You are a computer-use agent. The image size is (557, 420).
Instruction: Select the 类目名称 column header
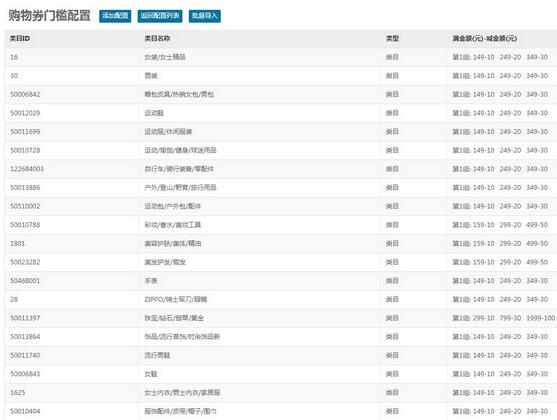pyautogui.click(x=157, y=38)
